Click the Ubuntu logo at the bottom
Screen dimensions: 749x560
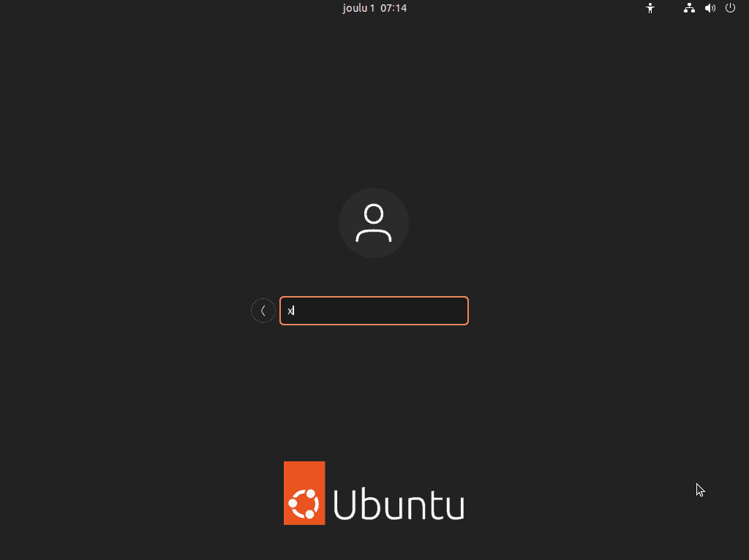point(374,493)
